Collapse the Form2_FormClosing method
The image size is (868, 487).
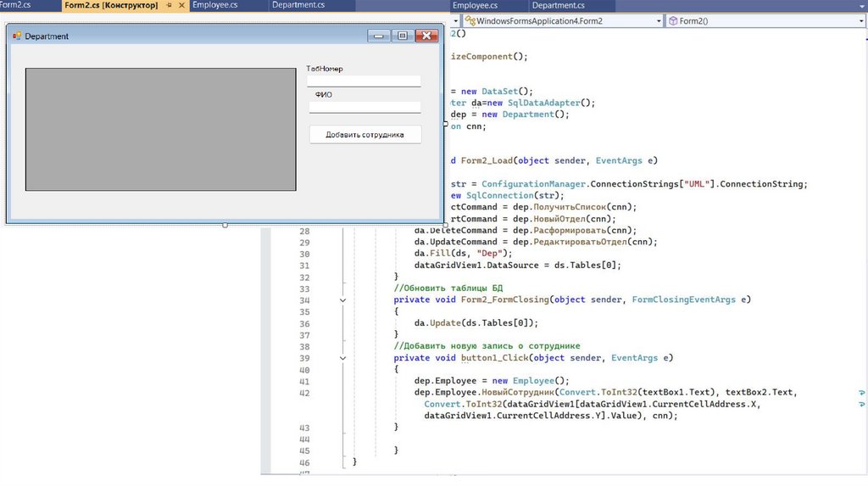342,299
